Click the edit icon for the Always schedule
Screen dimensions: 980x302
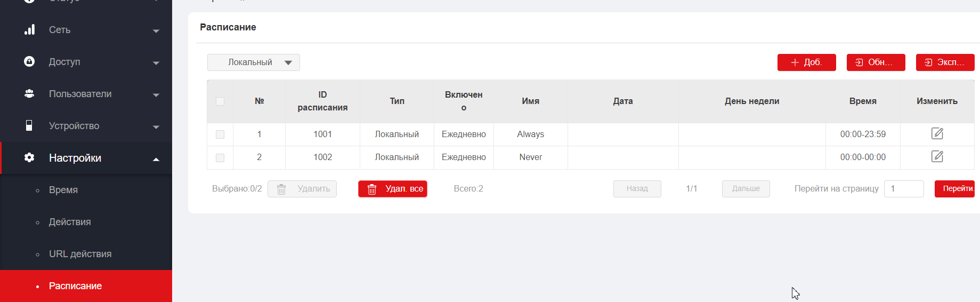937,133
